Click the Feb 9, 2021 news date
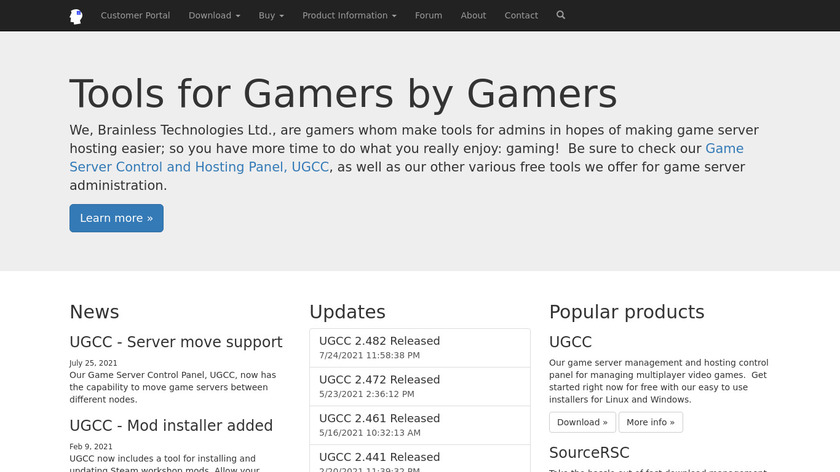Screen dimensions: 840x472 91,446
